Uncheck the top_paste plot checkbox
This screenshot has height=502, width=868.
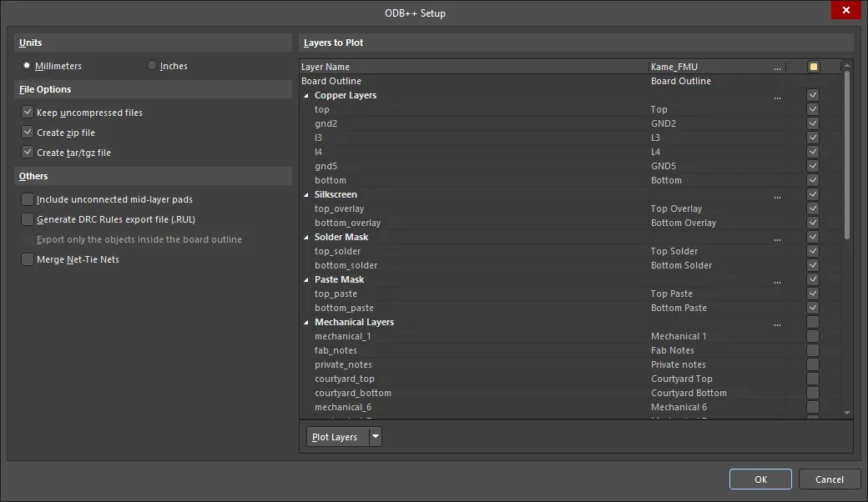click(813, 294)
